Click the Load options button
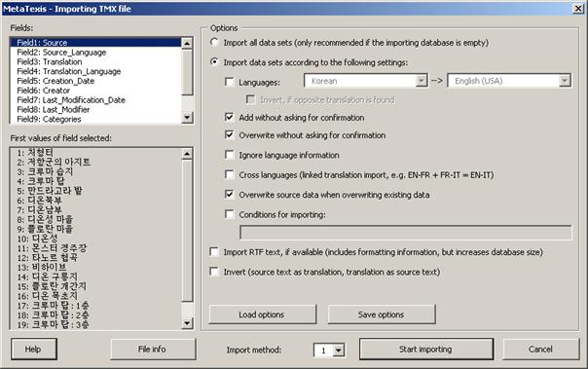 pos(263,314)
